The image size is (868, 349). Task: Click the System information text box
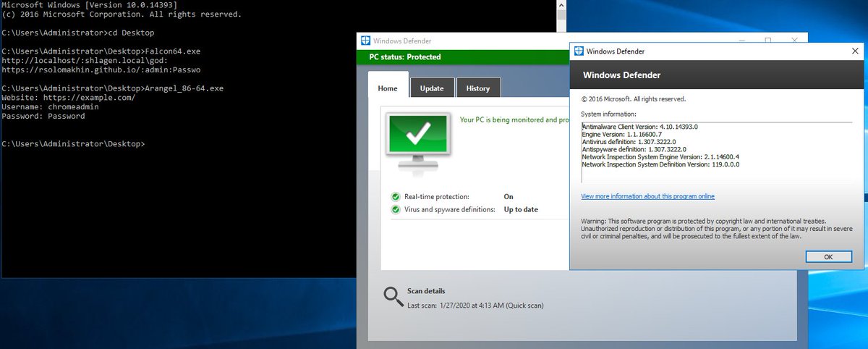[717, 151]
